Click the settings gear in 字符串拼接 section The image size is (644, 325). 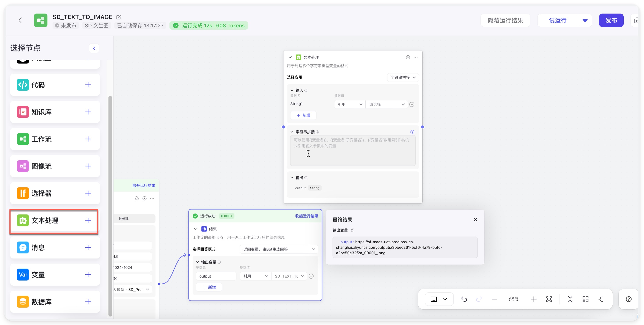412,132
